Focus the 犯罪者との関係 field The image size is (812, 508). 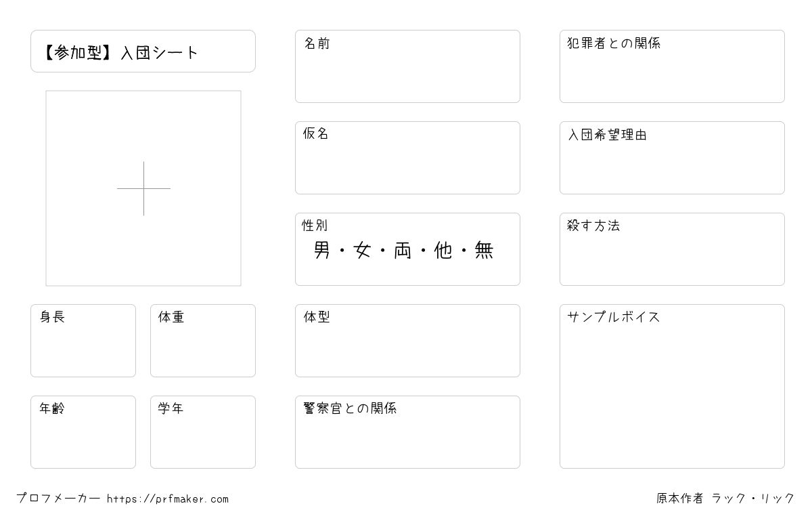(x=672, y=66)
